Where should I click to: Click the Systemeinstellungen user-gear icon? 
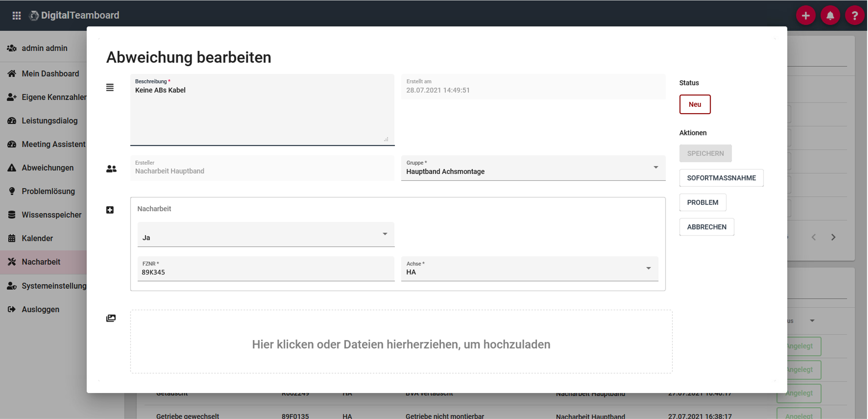12,286
